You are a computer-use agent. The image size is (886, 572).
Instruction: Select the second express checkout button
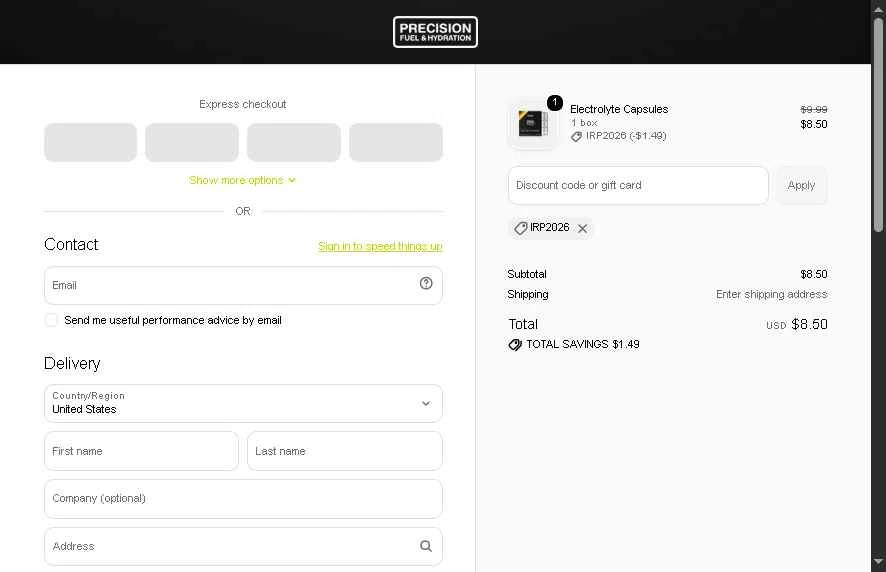192,142
